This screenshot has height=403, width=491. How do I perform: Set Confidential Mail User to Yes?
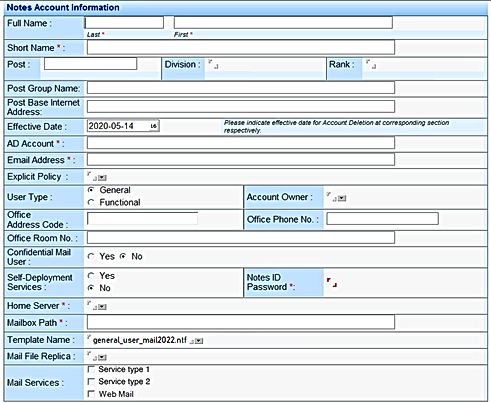click(x=91, y=256)
